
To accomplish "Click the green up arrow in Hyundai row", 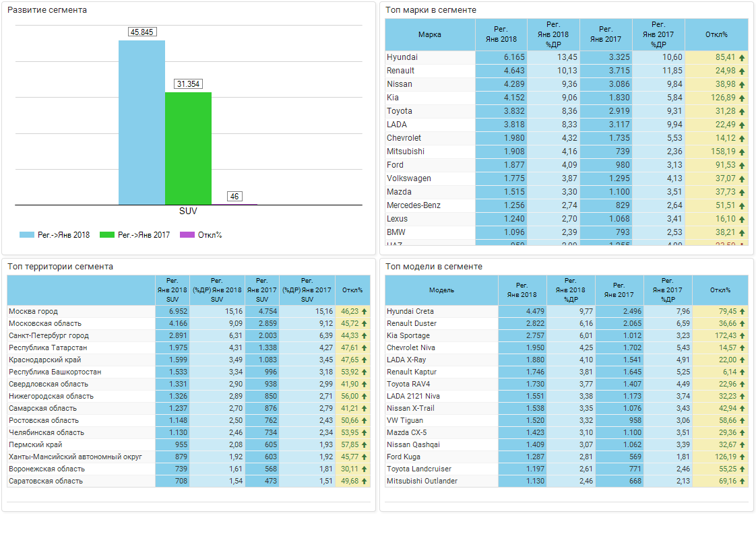I will point(742,58).
